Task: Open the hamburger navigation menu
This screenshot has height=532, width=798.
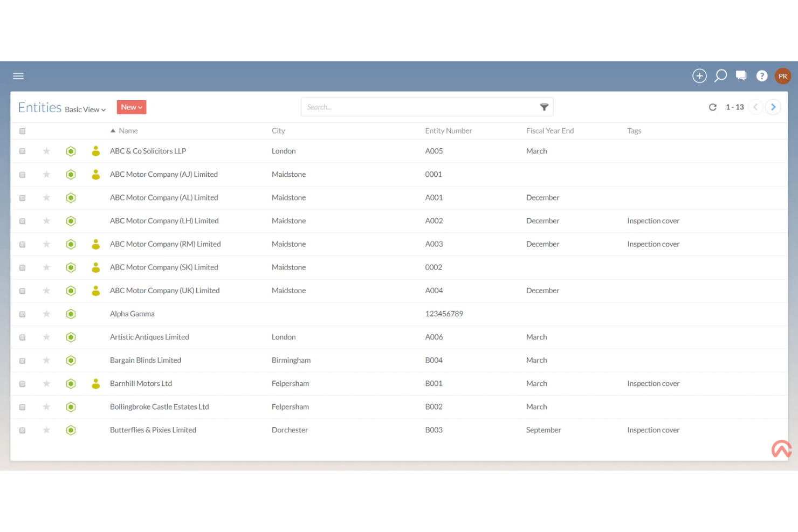Action: coord(18,75)
